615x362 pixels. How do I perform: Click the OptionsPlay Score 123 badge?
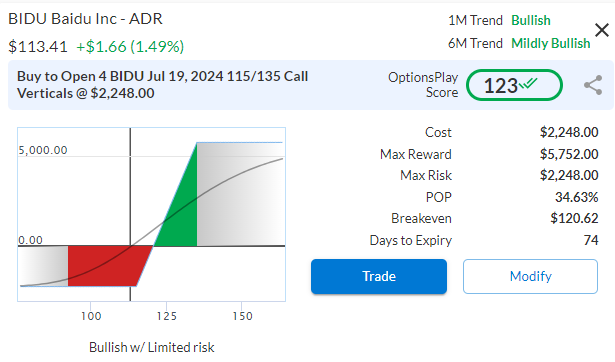(x=514, y=85)
